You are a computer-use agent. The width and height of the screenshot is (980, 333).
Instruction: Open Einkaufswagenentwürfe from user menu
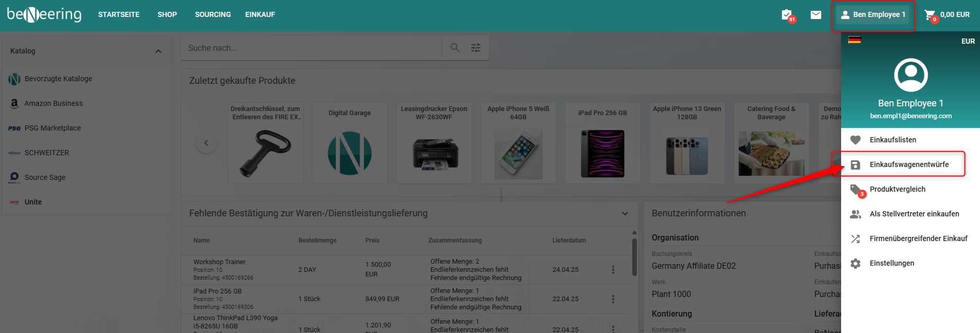(x=911, y=164)
